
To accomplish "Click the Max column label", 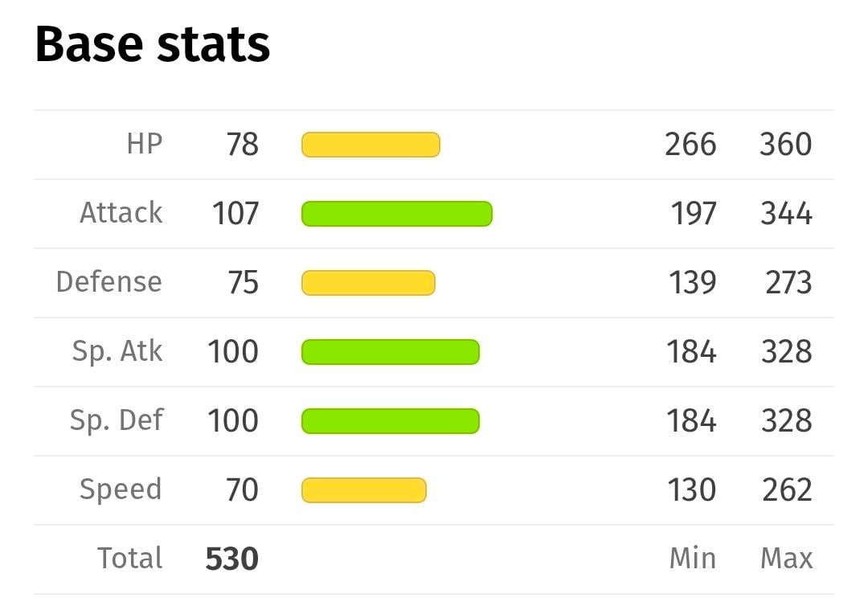I will (786, 559).
